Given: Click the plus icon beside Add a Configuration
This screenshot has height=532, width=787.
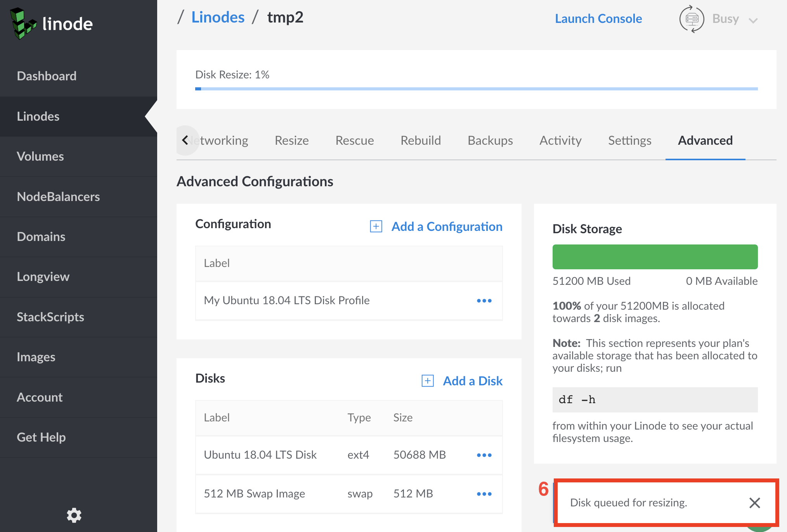Looking at the screenshot, I should (376, 226).
